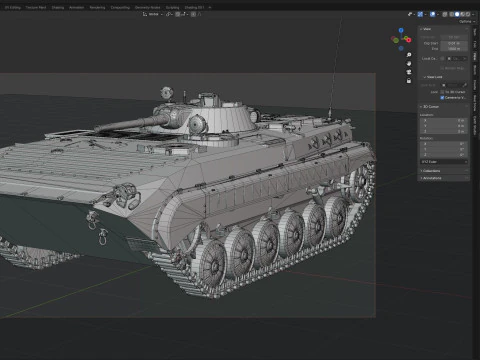The image size is (480, 360).
Task: Toggle show overlays button
Action: click(x=432, y=14)
